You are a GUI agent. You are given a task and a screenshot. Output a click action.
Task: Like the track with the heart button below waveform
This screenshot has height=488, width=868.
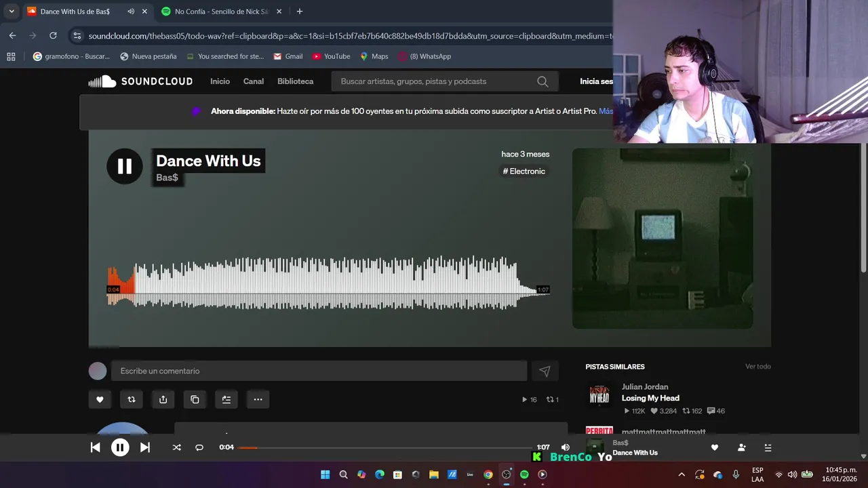100,400
